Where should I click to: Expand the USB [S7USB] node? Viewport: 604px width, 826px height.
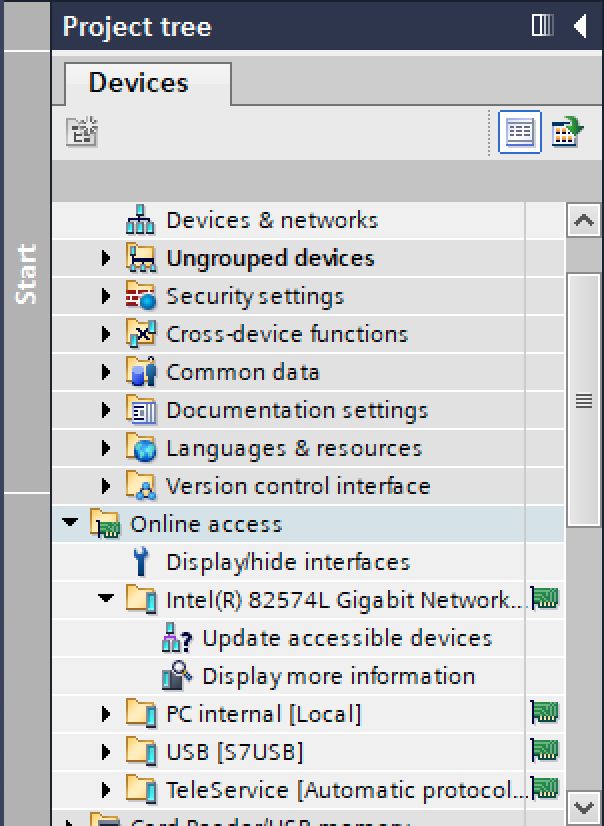[107, 752]
